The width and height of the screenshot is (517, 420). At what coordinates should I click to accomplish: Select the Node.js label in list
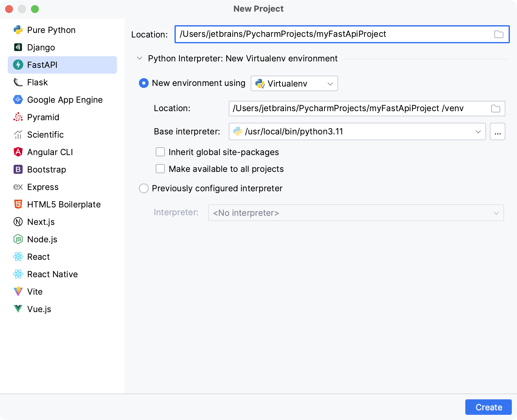pyautogui.click(x=42, y=239)
